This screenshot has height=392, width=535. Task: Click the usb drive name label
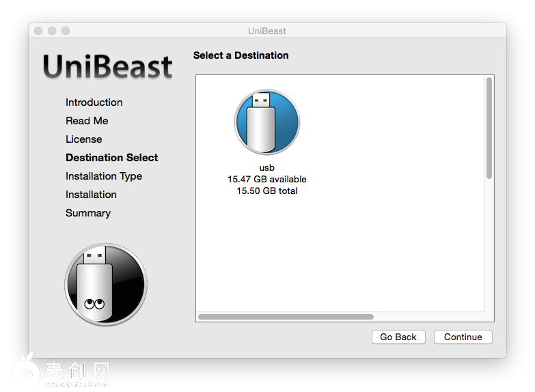click(x=266, y=168)
